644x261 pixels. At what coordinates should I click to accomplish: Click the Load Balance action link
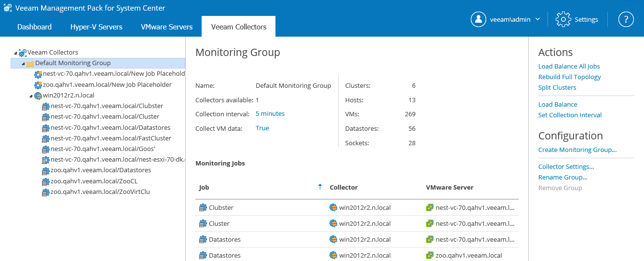click(x=558, y=105)
